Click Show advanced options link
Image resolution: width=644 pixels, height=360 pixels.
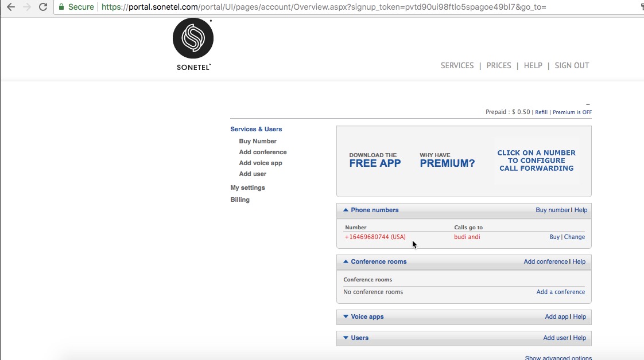tap(558, 358)
